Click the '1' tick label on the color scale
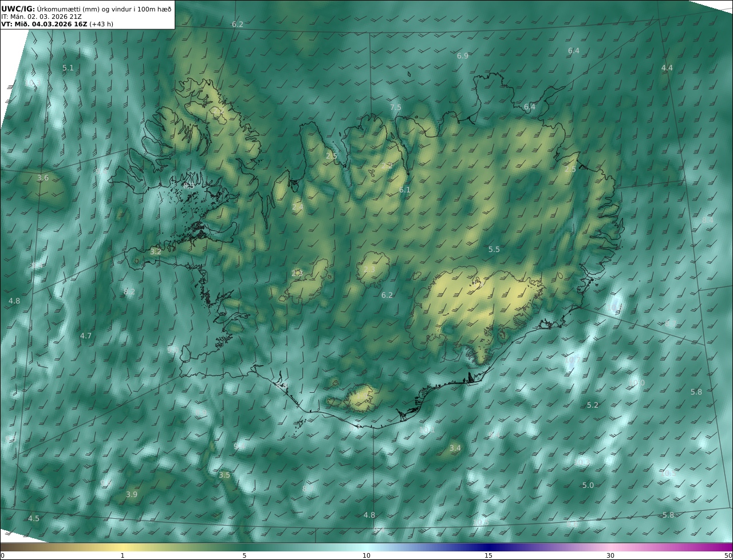This screenshot has height=560, width=733. (123, 555)
